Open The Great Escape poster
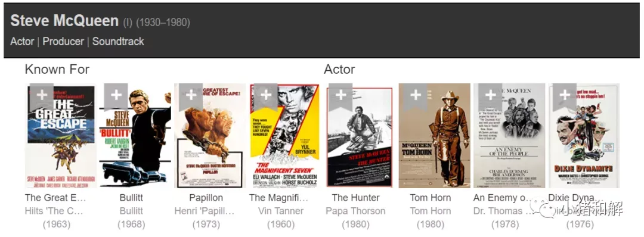 tap(61, 136)
